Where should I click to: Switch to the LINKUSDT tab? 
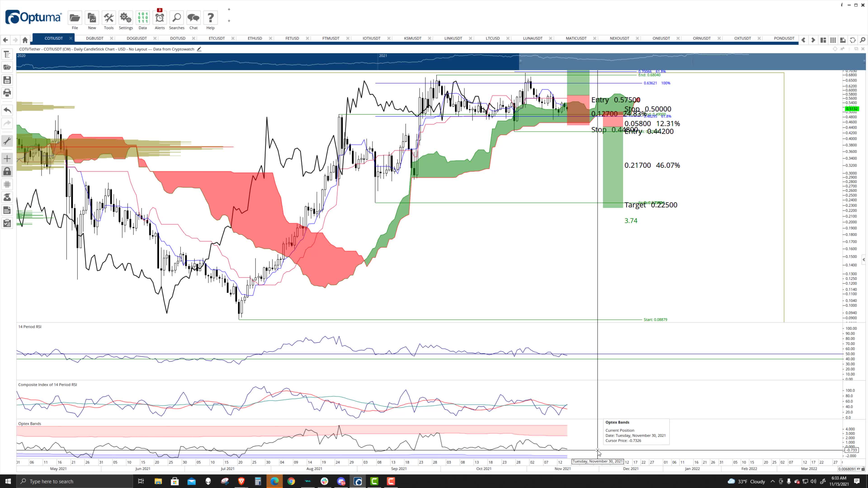453,38
